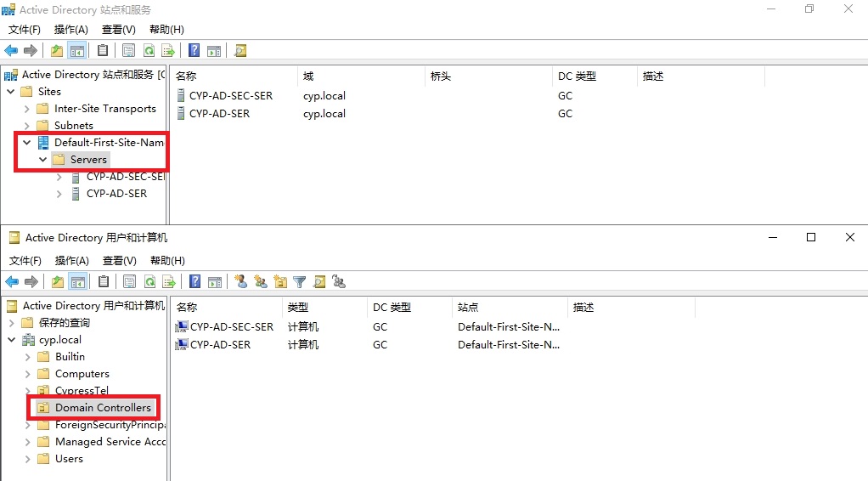Sort by 类型 column header
This screenshot has width=868, height=481.
pyautogui.click(x=324, y=307)
